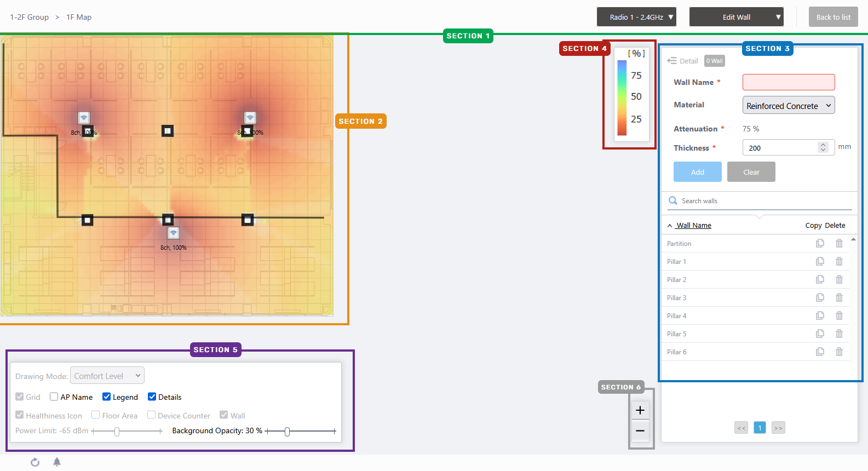Delete the Pillar 2 wall
Screen dimensions: 868x471
839,279
